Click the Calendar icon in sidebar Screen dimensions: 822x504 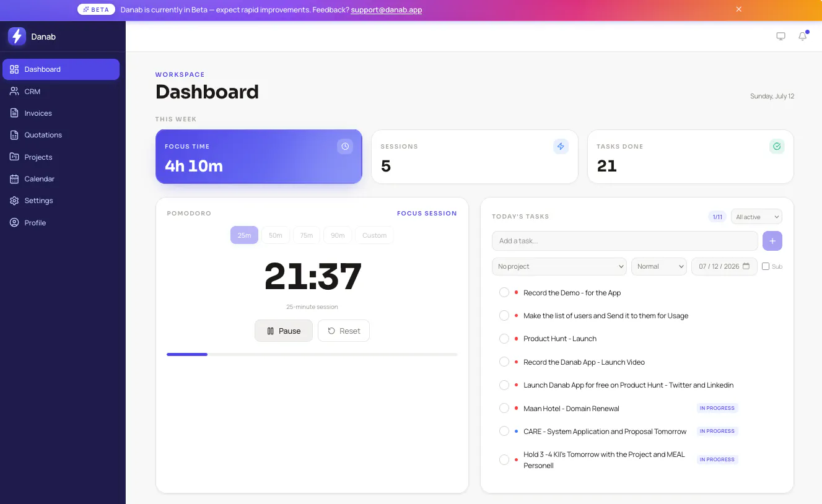click(14, 179)
